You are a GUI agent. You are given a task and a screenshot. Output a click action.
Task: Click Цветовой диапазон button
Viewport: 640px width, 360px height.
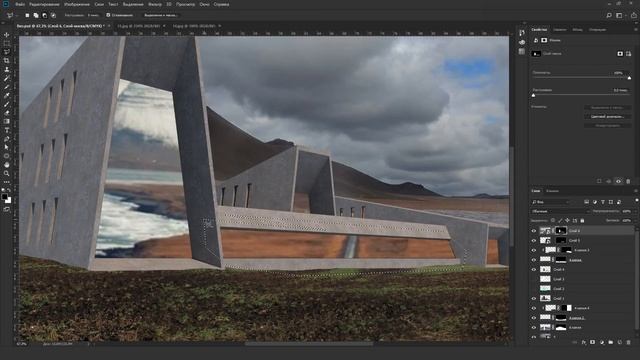point(607,117)
